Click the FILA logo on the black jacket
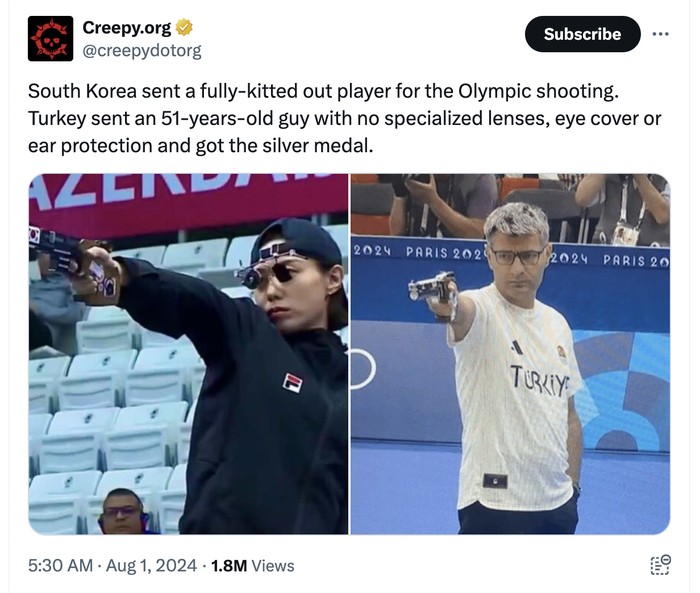700x593 pixels. tap(292, 383)
